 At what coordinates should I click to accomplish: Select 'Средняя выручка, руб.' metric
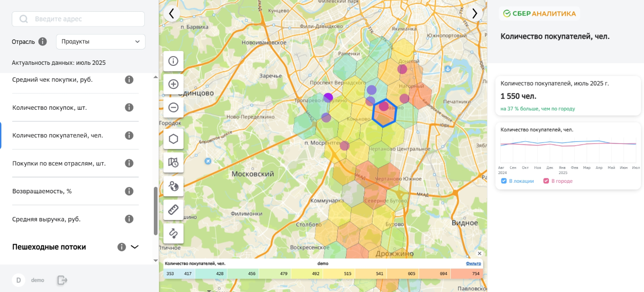click(47, 219)
